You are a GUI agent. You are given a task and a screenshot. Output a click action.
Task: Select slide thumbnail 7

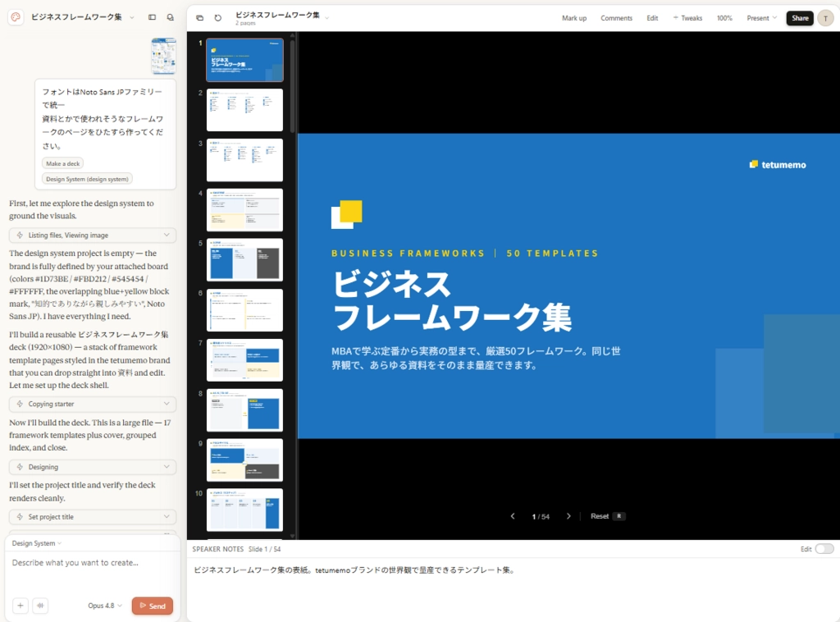244,360
